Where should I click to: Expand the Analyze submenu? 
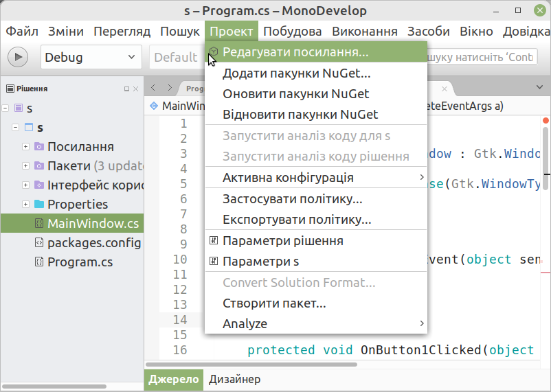click(316, 323)
